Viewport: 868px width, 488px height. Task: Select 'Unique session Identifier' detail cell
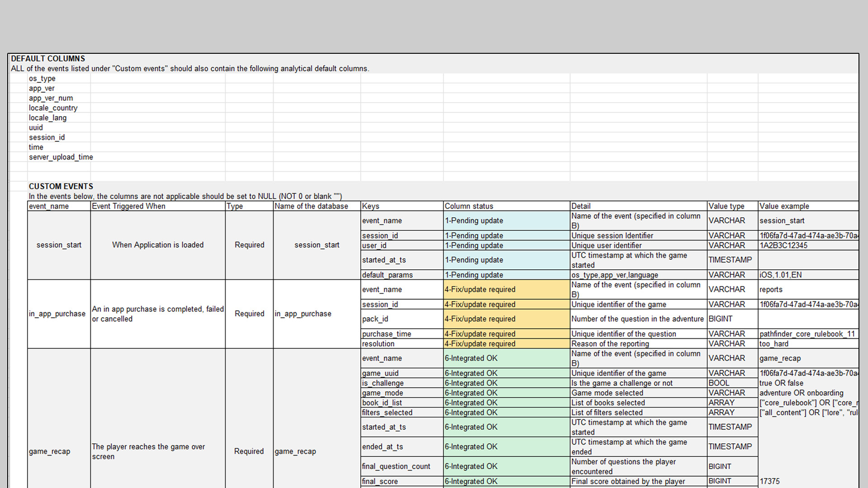(638, 236)
